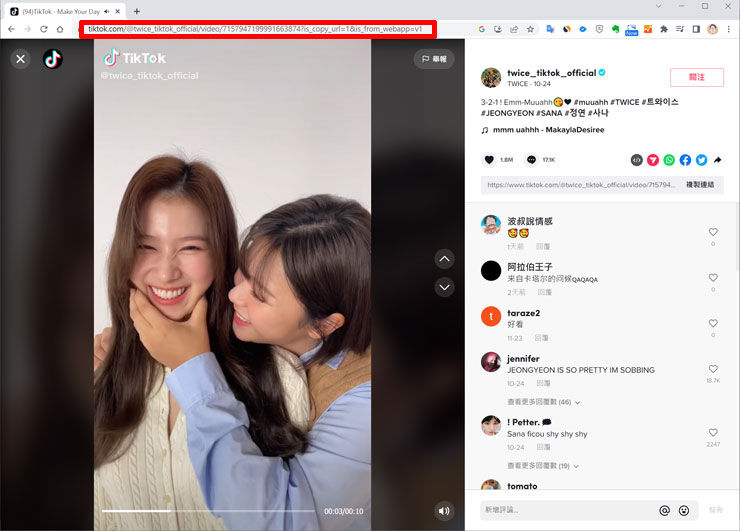
Task: Like ! Petter.'s comment
Action: (x=713, y=433)
